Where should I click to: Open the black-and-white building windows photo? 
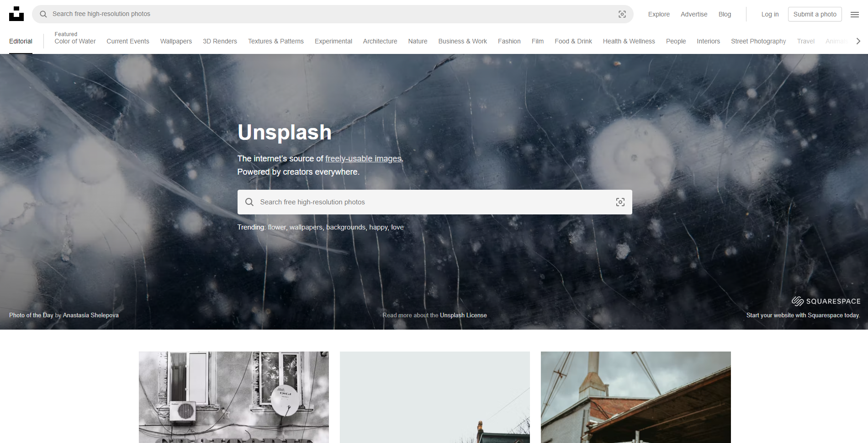point(234,397)
